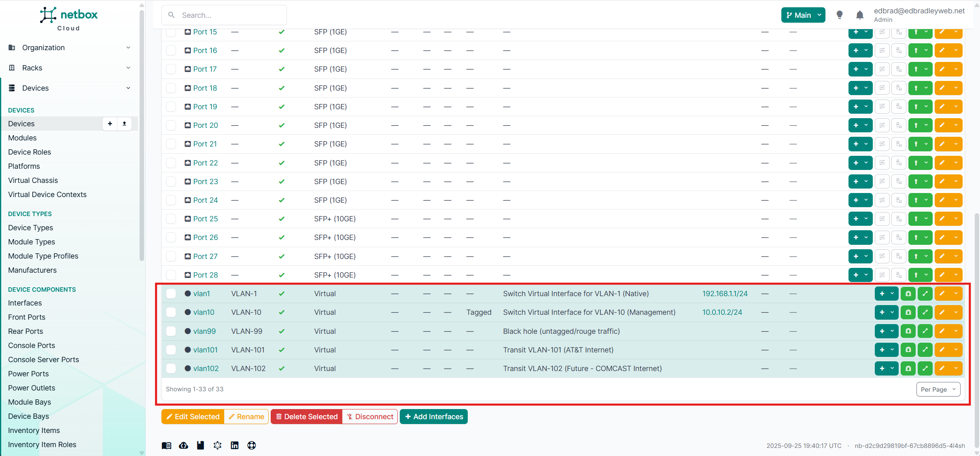Expand the Racks sidebar menu
This screenshot has width=980, height=456.
(x=69, y=68)
